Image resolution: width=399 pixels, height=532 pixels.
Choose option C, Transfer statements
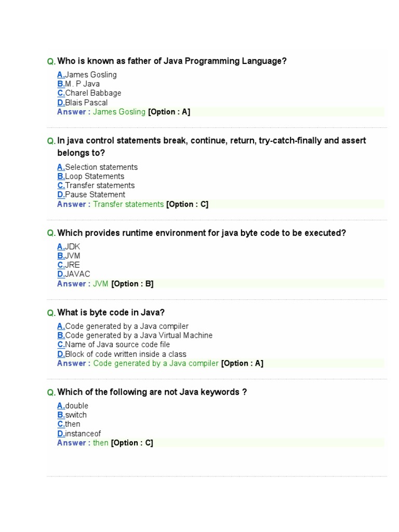pos(61,185)
